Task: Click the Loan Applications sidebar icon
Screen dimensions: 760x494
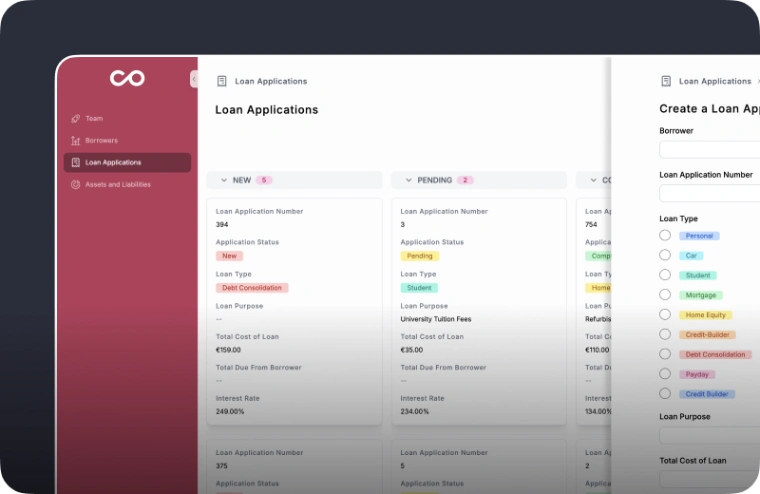Action: 75,162
